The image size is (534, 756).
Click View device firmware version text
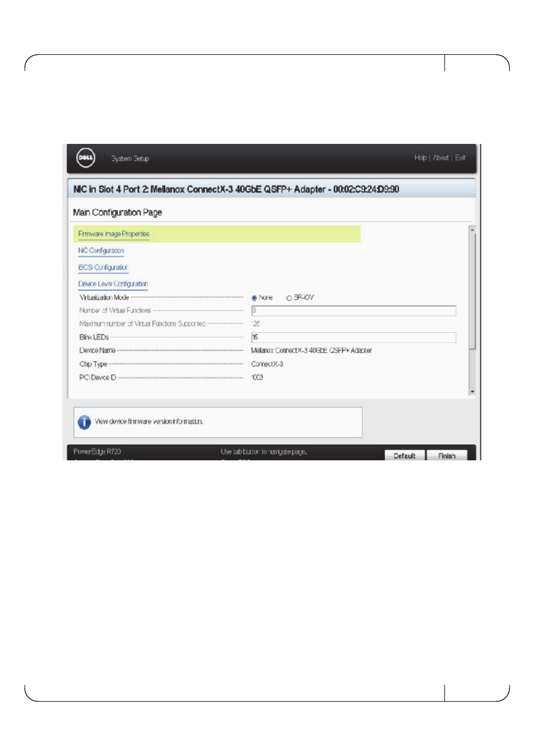tap(149, 422)
